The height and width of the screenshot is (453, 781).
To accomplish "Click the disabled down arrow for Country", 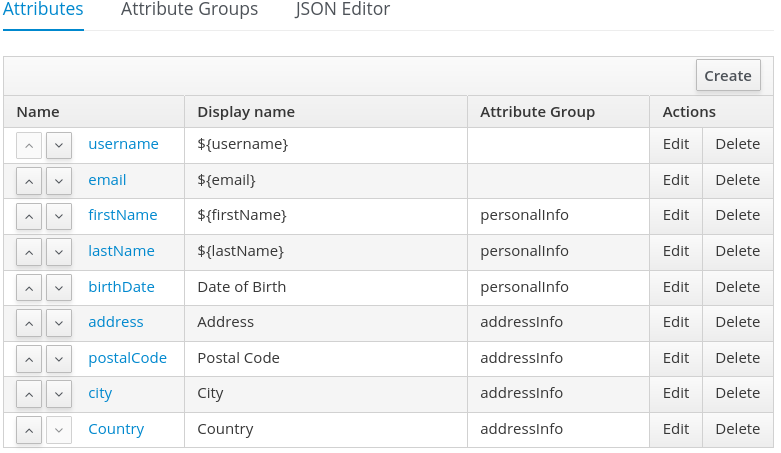I will 59,430.
